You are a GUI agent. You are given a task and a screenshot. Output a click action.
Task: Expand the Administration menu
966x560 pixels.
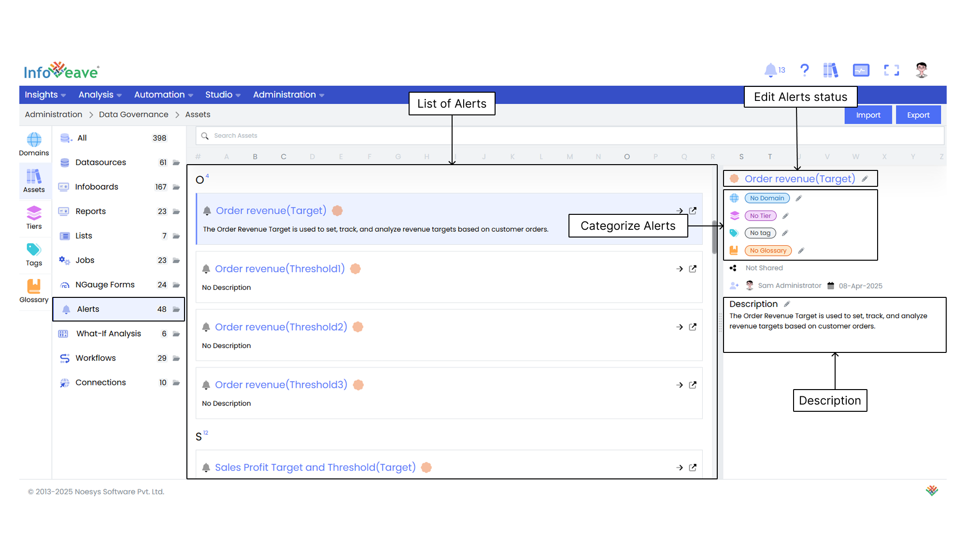click(288, 95)
